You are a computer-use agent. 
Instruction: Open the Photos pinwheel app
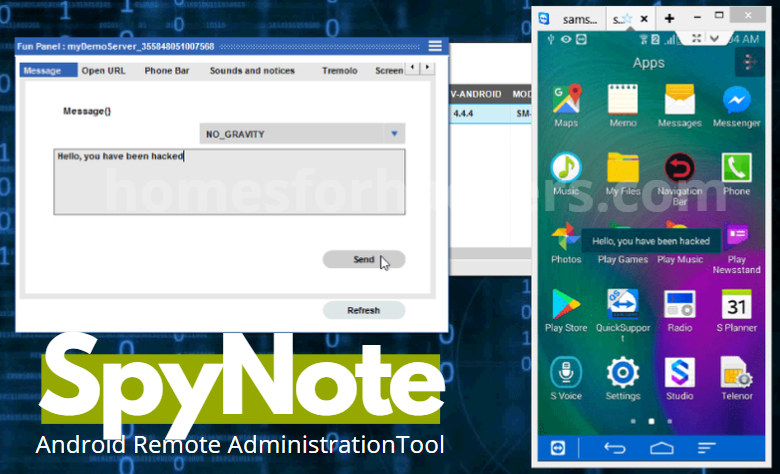click(x=566, y=237)
